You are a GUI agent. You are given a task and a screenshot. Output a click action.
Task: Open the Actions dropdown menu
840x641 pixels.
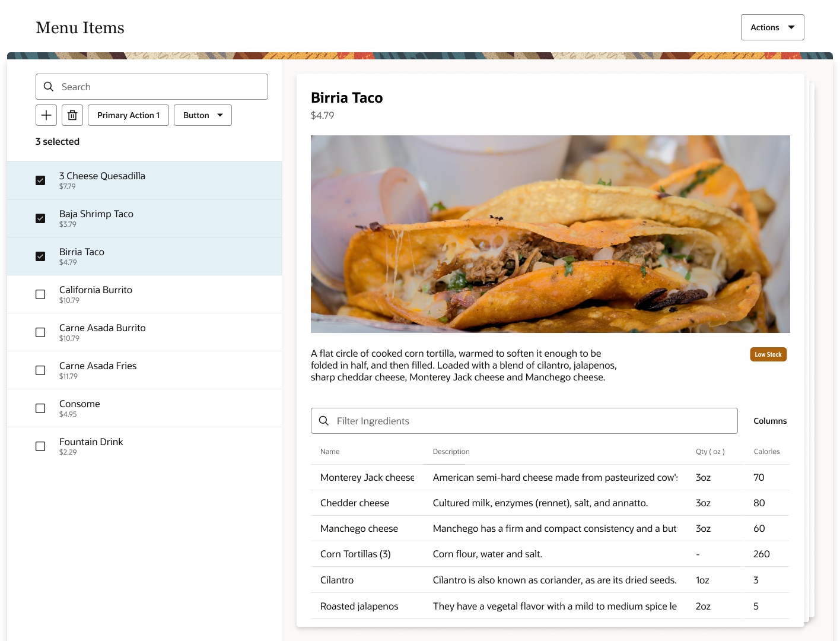[x=772, y=27]
